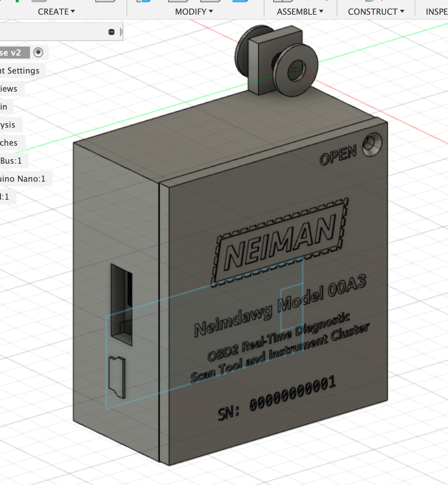Open the MODIFY dropdown menu

tap(194, 12)
